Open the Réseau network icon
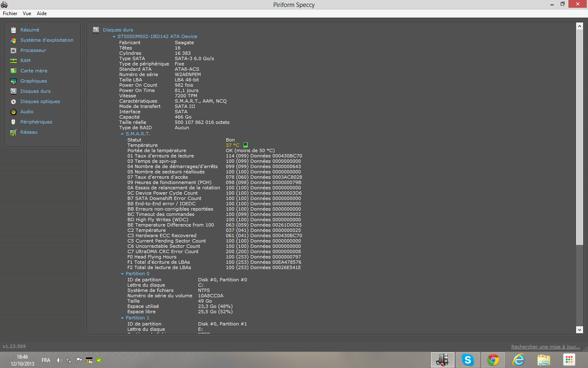 pos(13,132)
